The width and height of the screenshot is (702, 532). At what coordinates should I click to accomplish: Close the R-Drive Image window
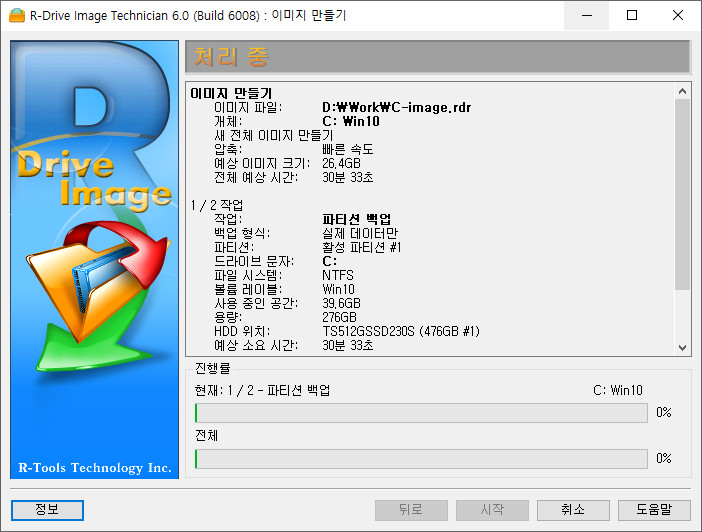(677, 15)
